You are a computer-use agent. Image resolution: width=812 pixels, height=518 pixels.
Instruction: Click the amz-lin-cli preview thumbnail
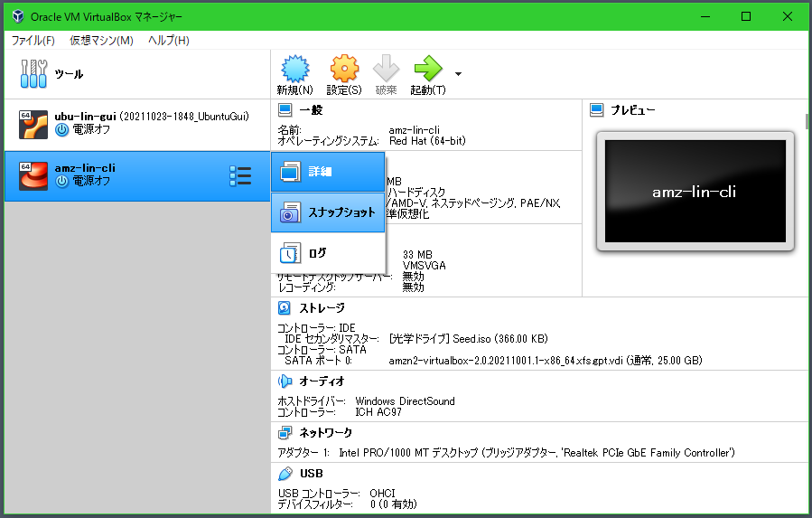(695, 192)
